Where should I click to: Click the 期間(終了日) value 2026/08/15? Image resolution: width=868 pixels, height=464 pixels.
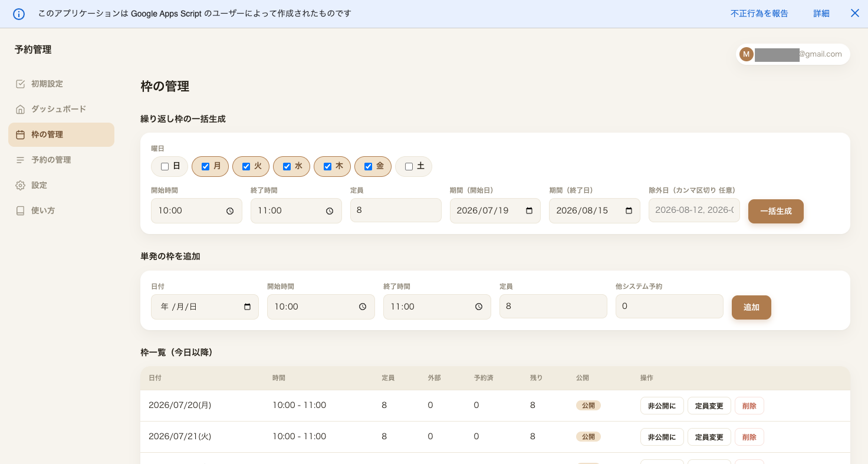pos(582,210)
